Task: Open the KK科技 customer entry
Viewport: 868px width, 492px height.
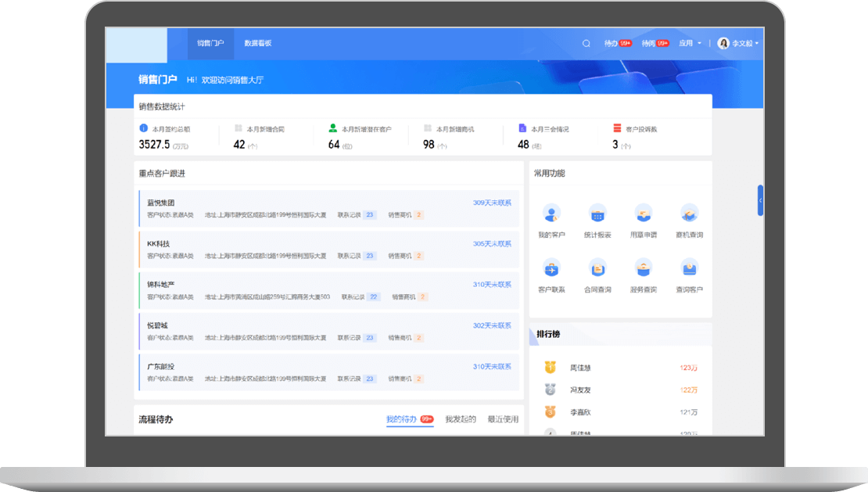Action: [159, 243]
